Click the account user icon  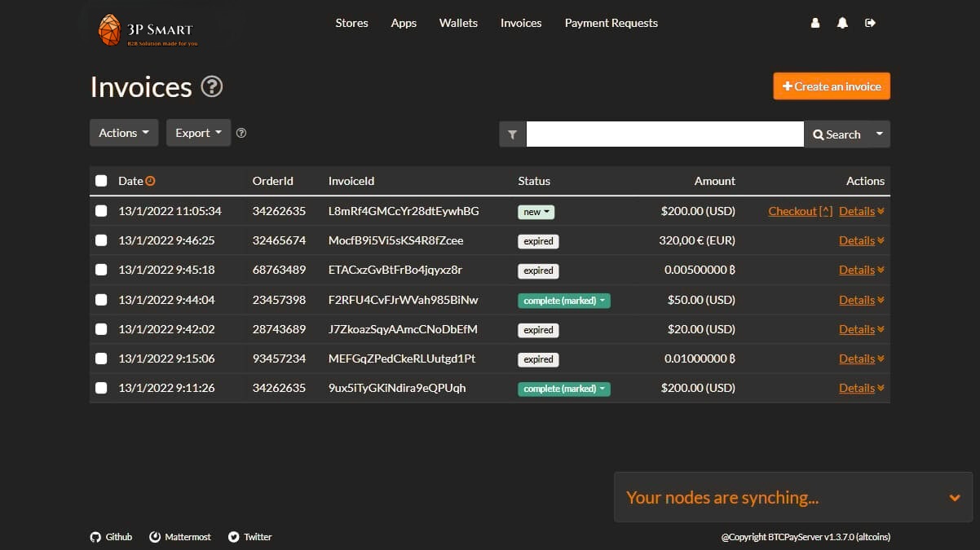814,23
